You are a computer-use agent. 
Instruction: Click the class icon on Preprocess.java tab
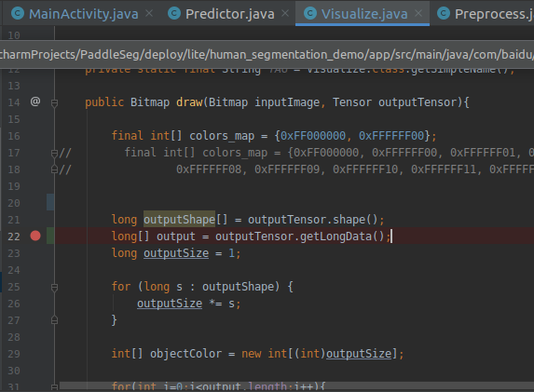coord(444,14)
